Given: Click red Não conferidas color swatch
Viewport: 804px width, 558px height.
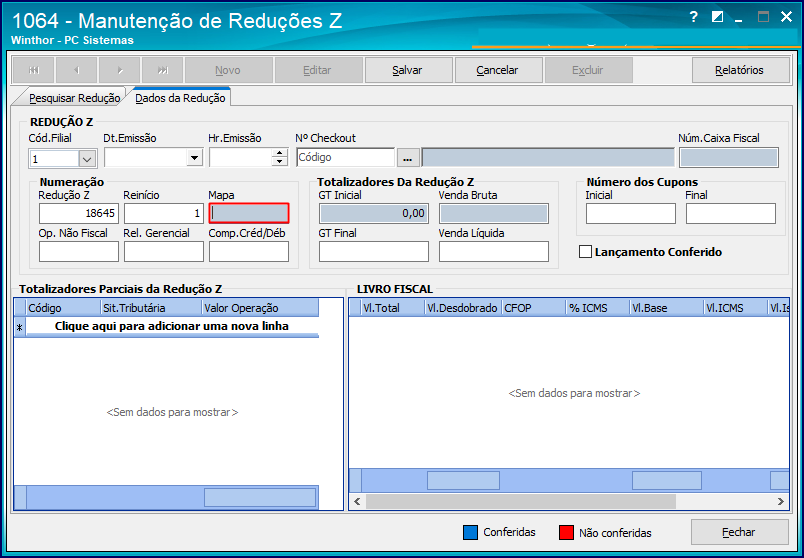Looking at the screenshot, I should click(567, 533).
